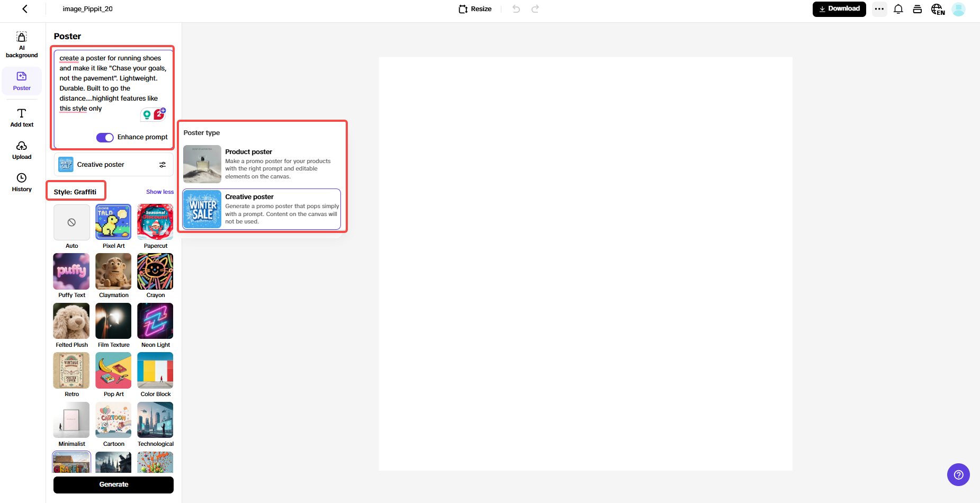The width and height of the screenshot is (980, 503).
Task: Click the green Grammarly icon in prompt box
Action: (x=147, y=114)
